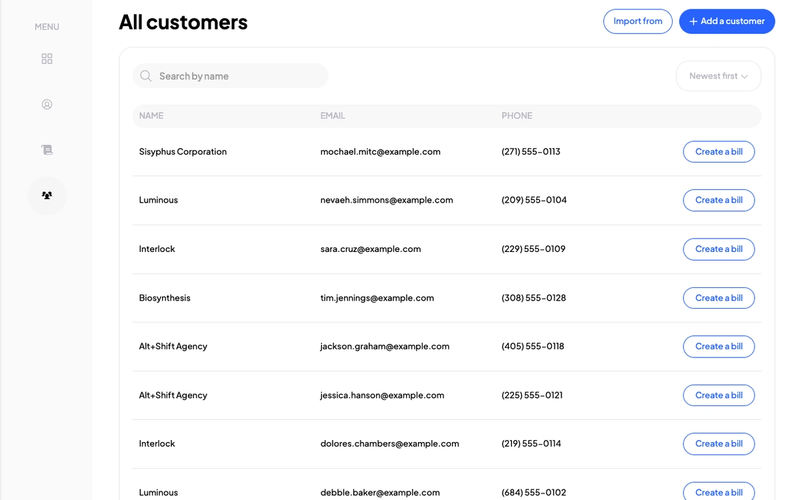Click the All customers page heading
Image resolution: width=800 pixels, height=500 pixels.
coord(183,22)
